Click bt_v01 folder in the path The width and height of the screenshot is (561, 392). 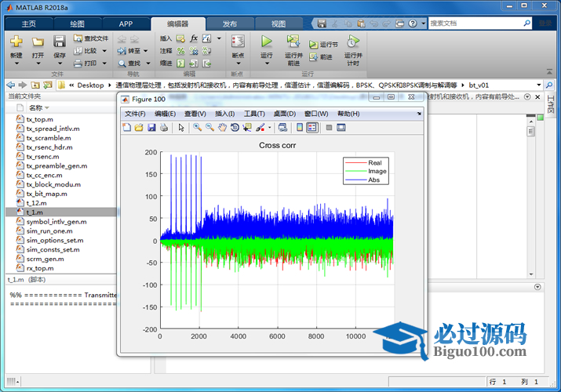pyautogui.click(x=479, y=85)
